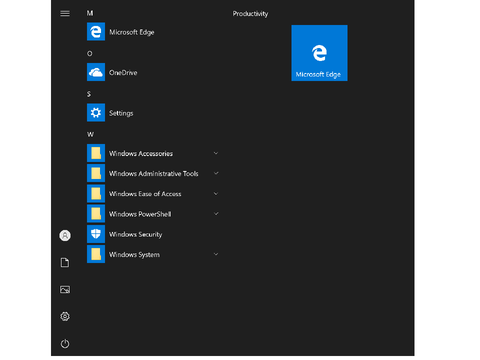
Task: Click the Windows System folder icon
Action: tap(96, 254)
